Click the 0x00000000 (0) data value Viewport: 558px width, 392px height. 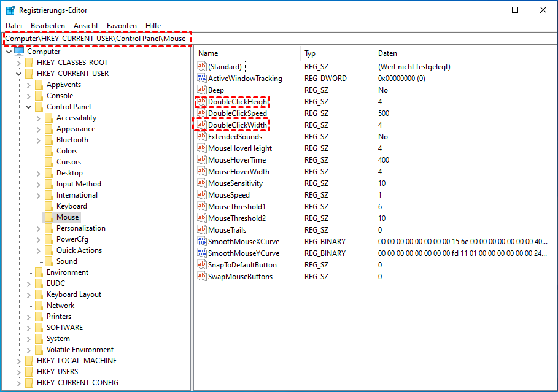[x=401, y=79]
